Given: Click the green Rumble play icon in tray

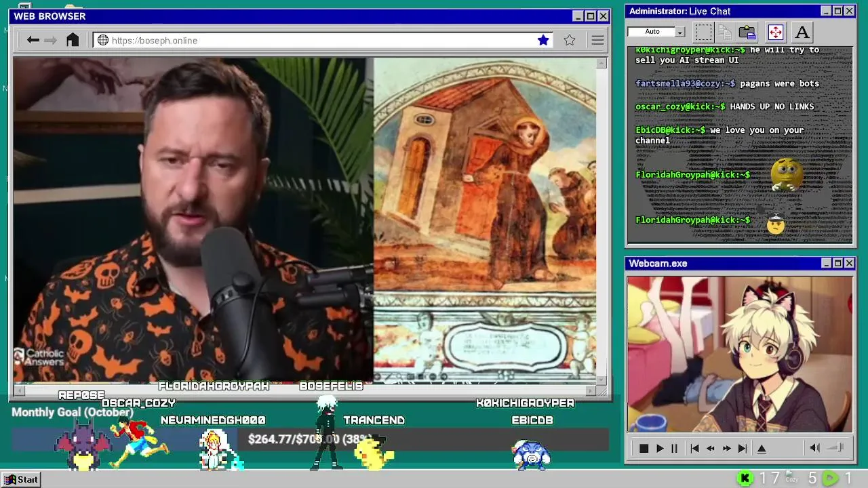Looking at the screenshot, I should point(830,479).
